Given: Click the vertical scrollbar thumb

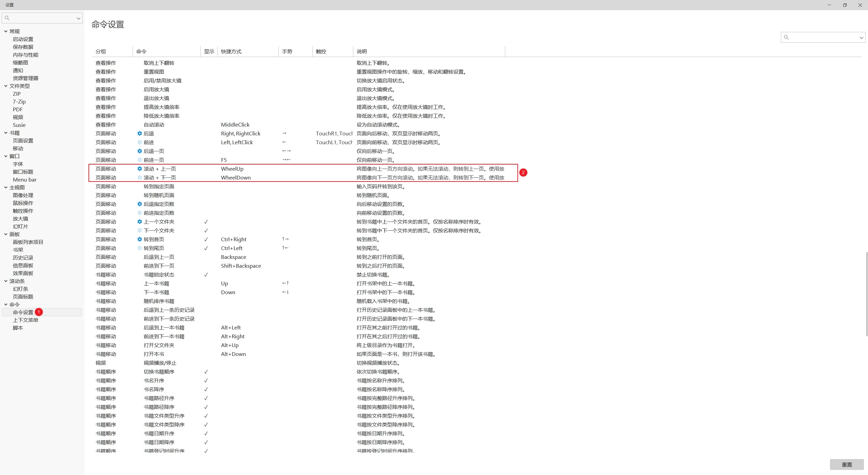Looking at the screenshot, I should 866,293.
